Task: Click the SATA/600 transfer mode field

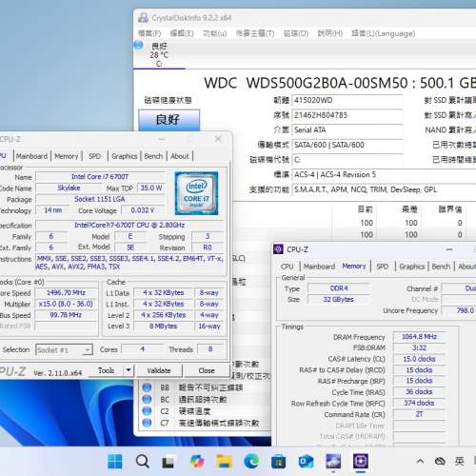Action: click(347, 145)
